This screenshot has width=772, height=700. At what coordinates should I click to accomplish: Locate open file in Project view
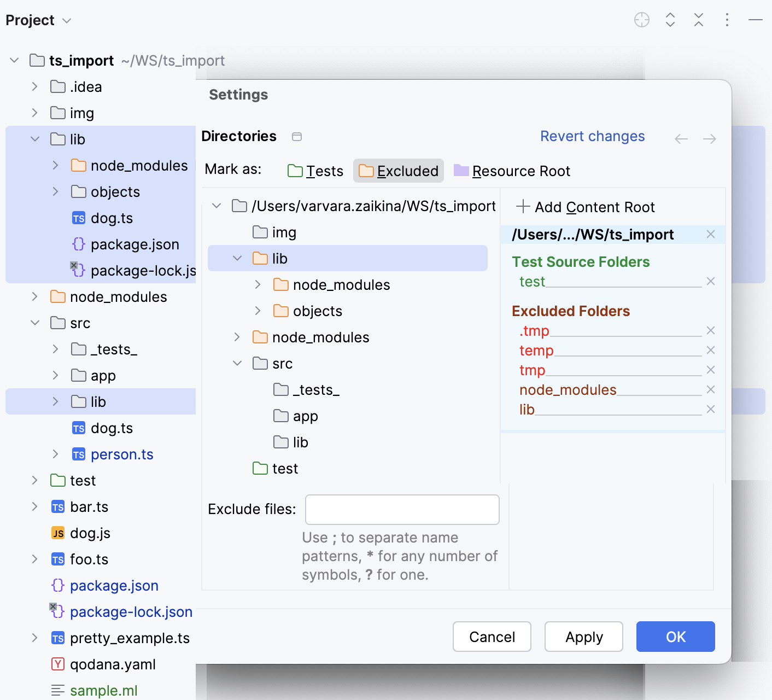click(x=642, y=20)
